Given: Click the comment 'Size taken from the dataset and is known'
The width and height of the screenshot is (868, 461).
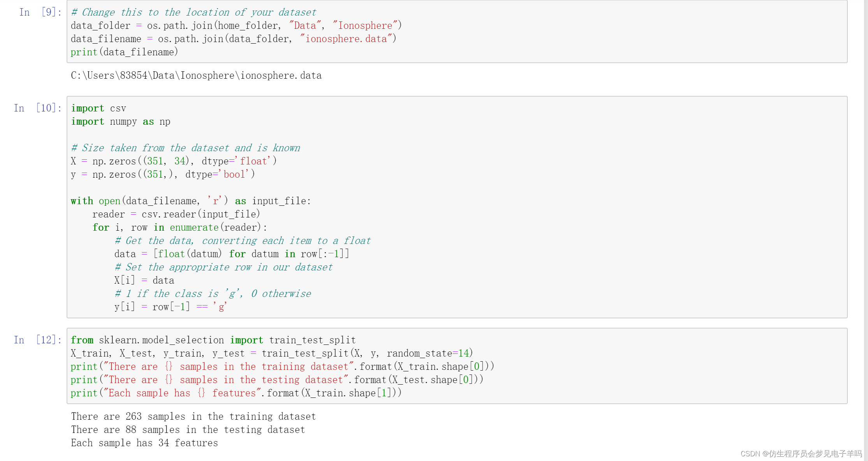Looking at the screenshot, I should (x=185, y=148).
